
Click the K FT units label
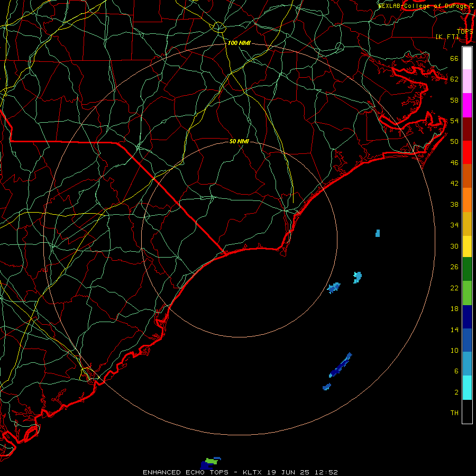(x=447, y=36)
